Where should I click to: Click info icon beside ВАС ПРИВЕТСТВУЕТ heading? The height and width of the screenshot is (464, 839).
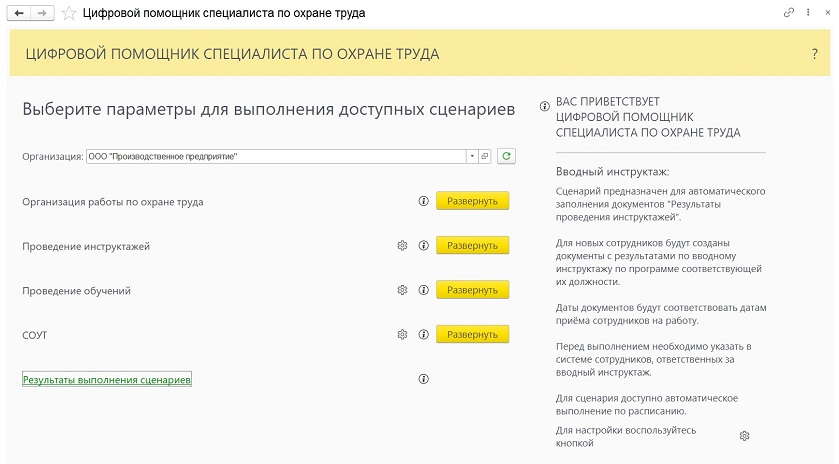[544, 106]
